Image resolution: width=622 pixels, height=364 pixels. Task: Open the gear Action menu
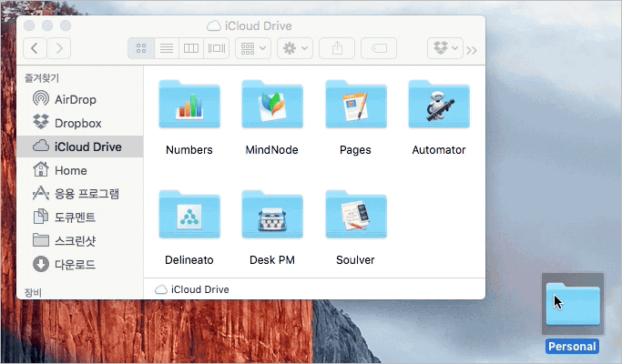[295, 48]
